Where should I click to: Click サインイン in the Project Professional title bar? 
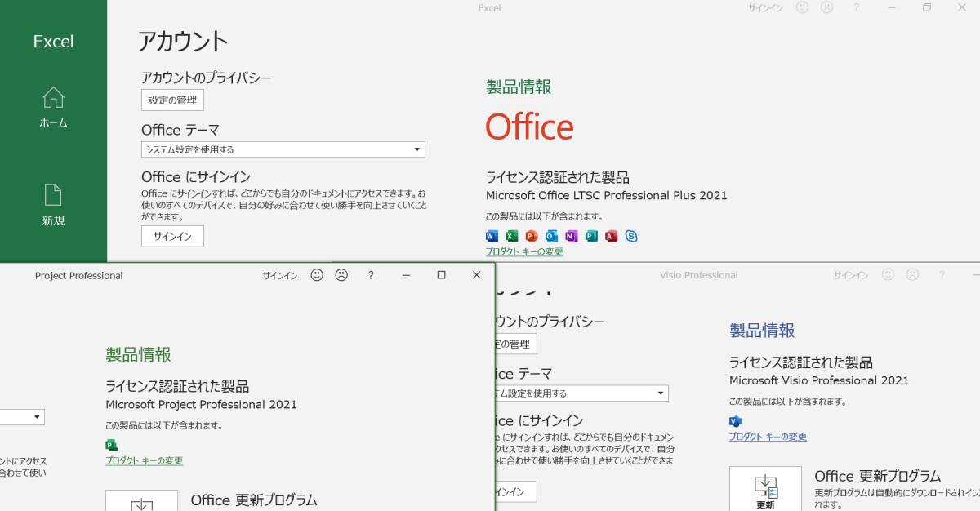[x=280, y=276]
